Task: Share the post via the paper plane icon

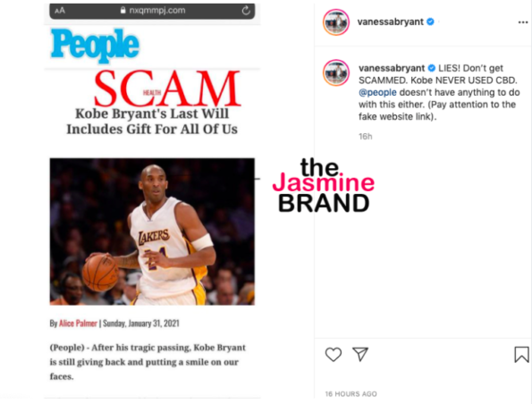Action: point(360,354)
